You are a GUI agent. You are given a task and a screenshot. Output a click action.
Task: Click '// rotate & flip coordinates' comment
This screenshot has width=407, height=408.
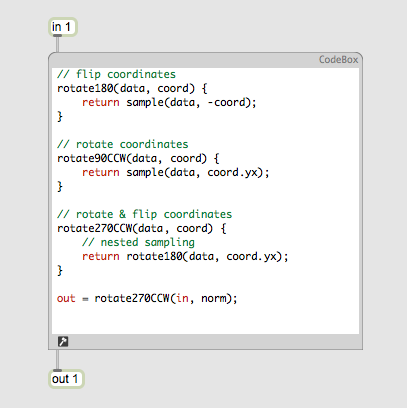(144, 214)
